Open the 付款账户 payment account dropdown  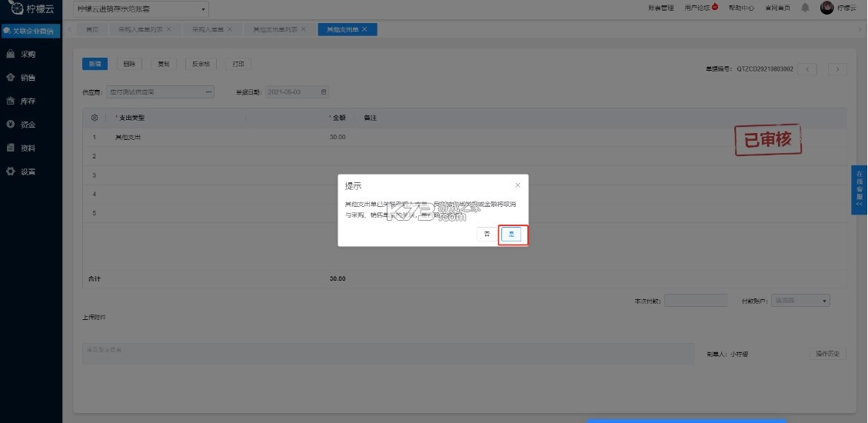coord(824,301)
